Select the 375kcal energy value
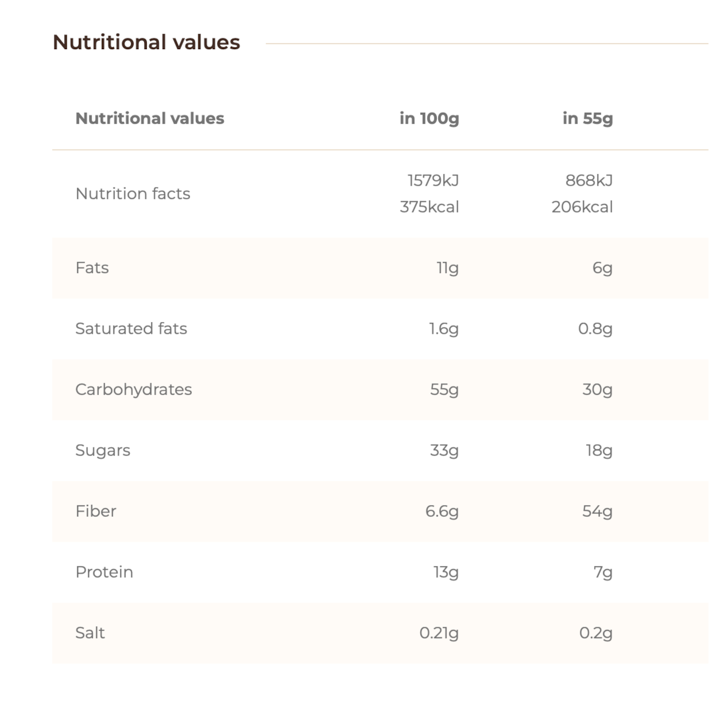 (429, 207)
